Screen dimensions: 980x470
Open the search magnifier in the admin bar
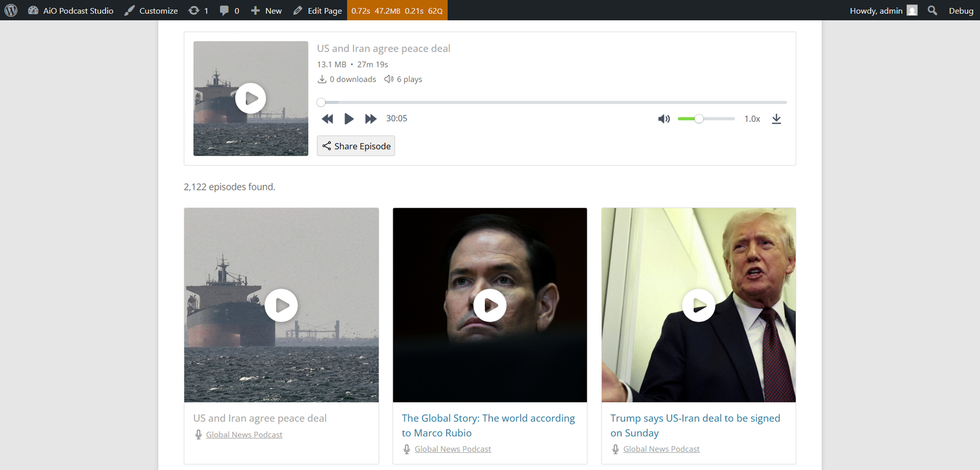(932, 10)
